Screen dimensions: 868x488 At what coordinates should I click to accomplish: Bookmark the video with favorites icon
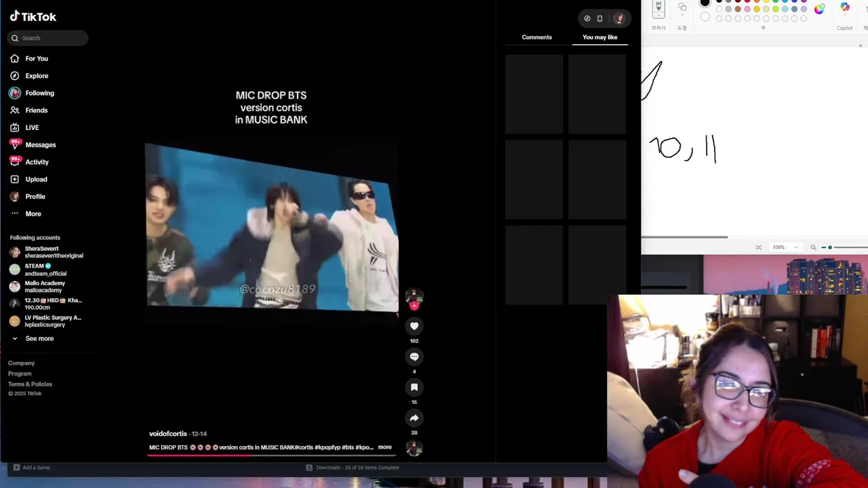(414, 387)
